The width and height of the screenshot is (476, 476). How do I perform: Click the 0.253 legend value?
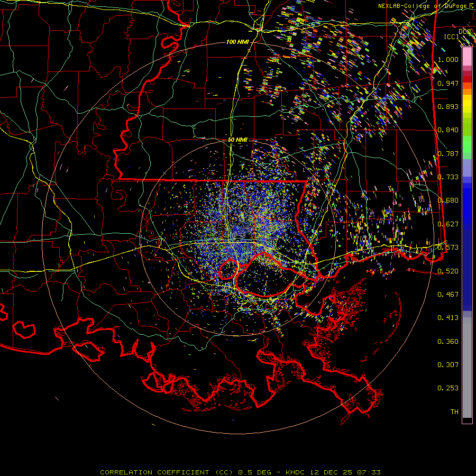click(x=448, y=388)
